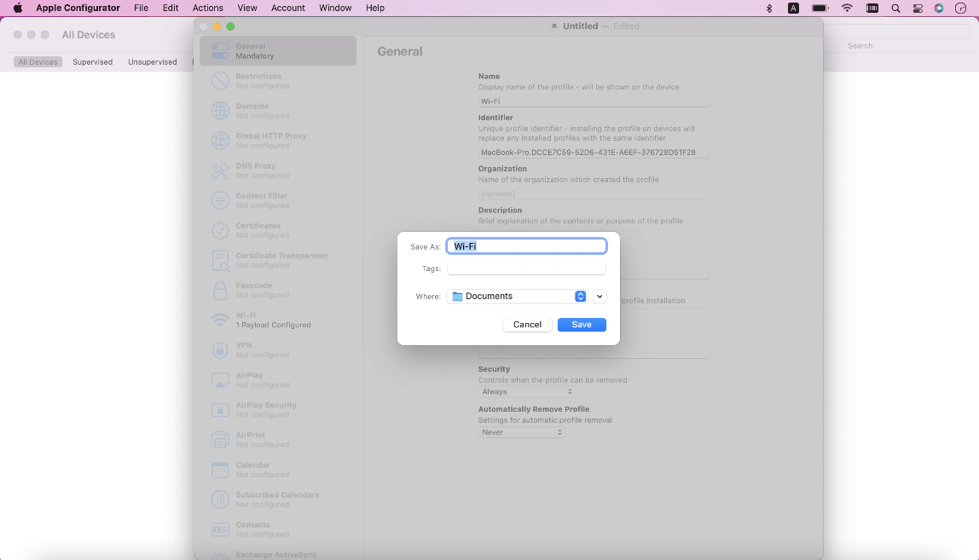
Task: Open the Domains globe icon
Action: [x=220, y=111]
